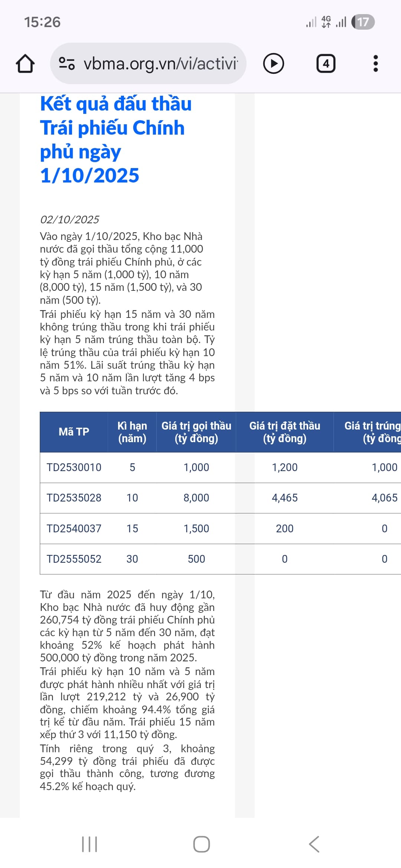The image size is (401, 868).
Task: Tap the article date 02/10/2025
Action: click(x=69, y=220)
